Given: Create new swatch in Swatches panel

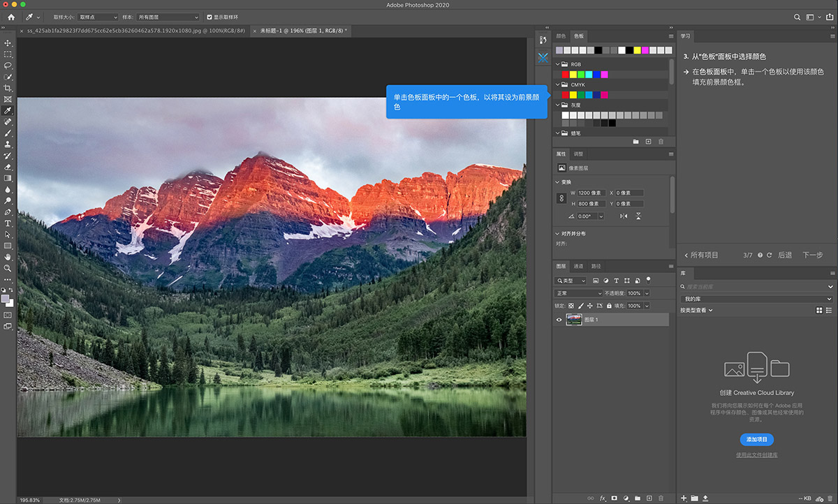Looking at the screenshot, I should pos(648,142).
